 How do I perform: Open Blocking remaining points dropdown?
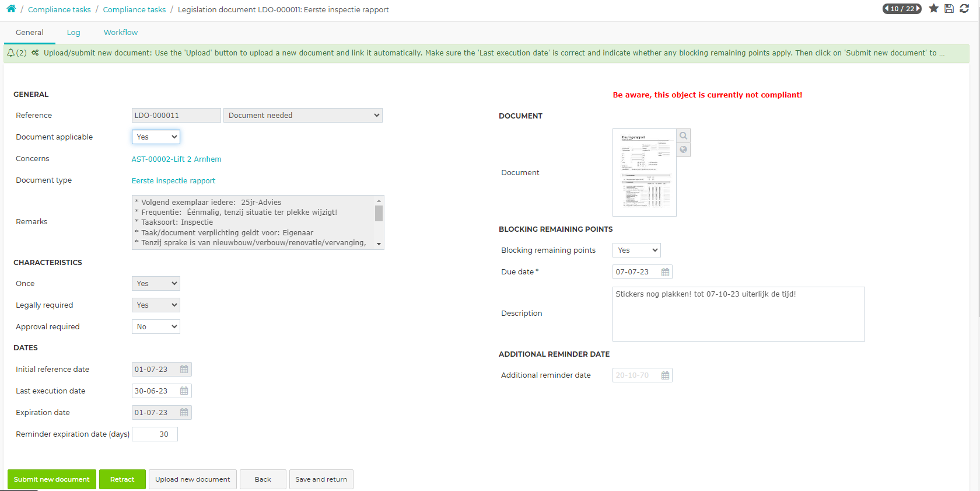[x=636, y=250]
